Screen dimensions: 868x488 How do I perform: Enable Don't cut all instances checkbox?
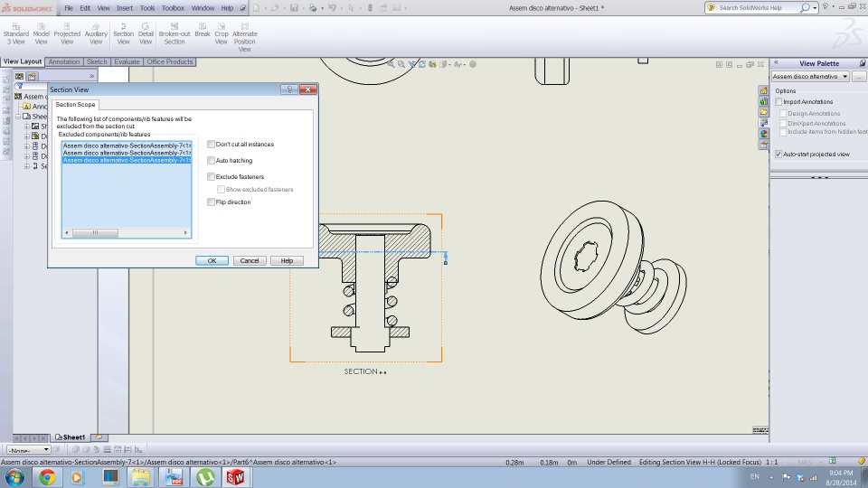tap(211, 144)
